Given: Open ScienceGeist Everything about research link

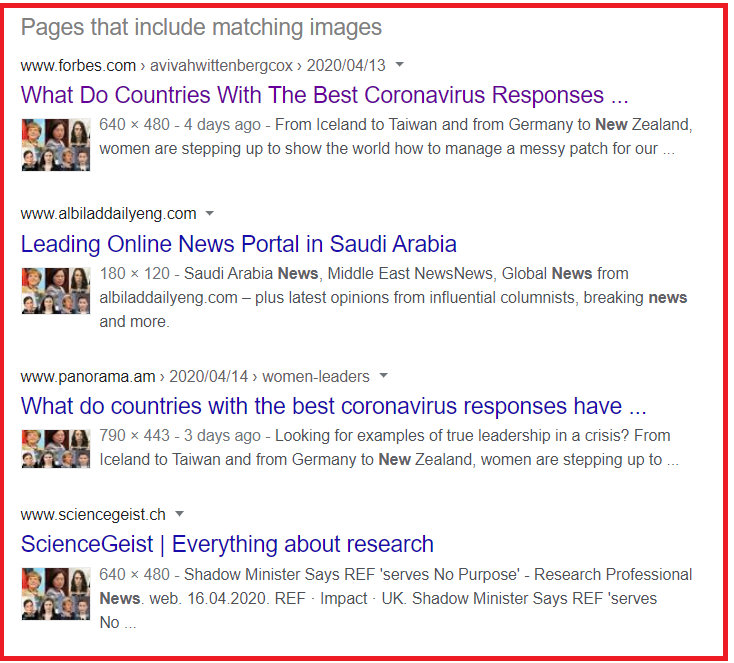Looking at the screenshot, I should point(227,544).
